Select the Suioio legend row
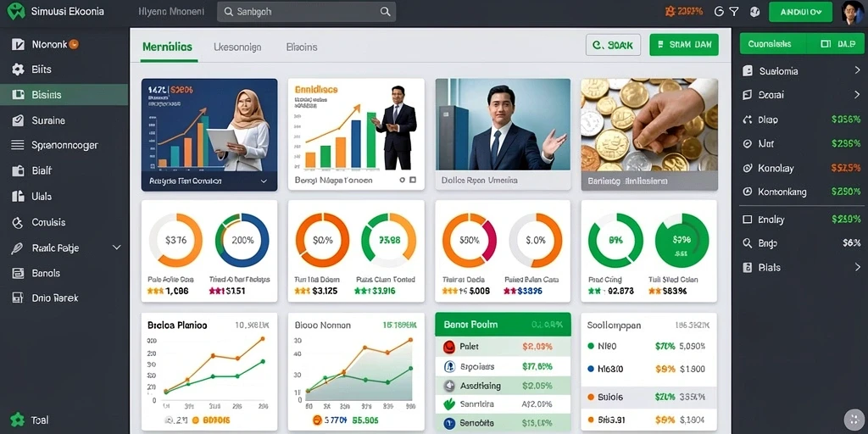 (648, 397)
